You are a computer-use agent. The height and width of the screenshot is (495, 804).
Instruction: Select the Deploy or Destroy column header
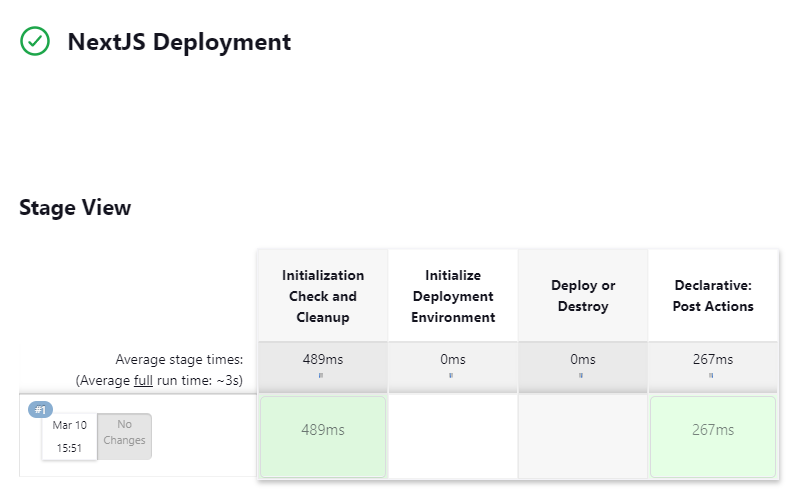click(583, 296)
